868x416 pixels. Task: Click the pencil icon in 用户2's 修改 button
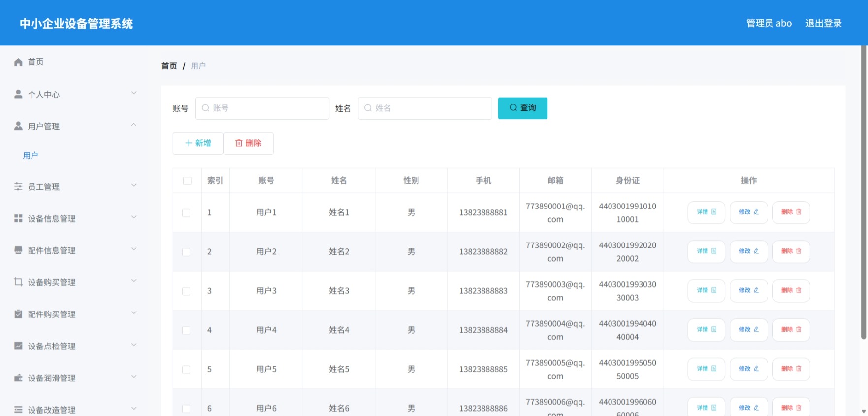click(756, 251)
